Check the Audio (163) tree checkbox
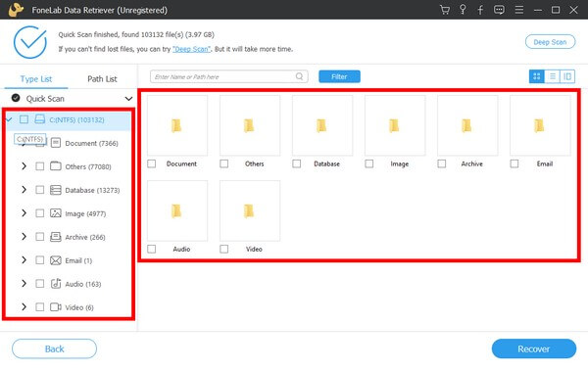588x371 pixels. click(39, 284)
